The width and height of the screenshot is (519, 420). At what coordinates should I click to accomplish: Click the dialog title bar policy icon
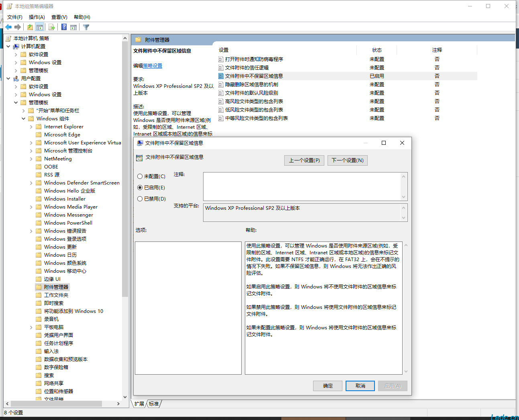coord(140,143)
